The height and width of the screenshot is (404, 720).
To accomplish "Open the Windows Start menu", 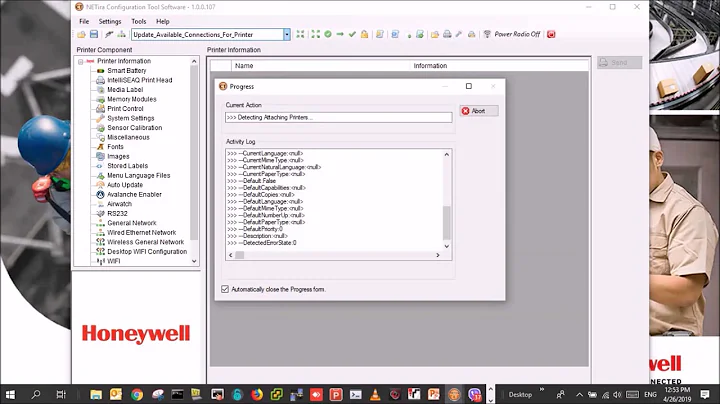I will (10, 394).
